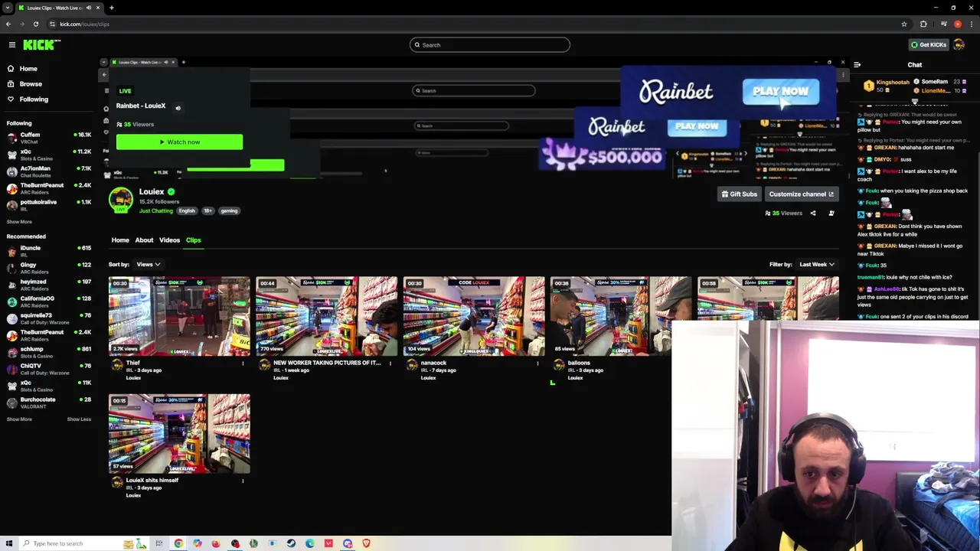980x551 pixels.
Task: Open the LouieX shits himself clip
Action: click(x=179, y=435)
